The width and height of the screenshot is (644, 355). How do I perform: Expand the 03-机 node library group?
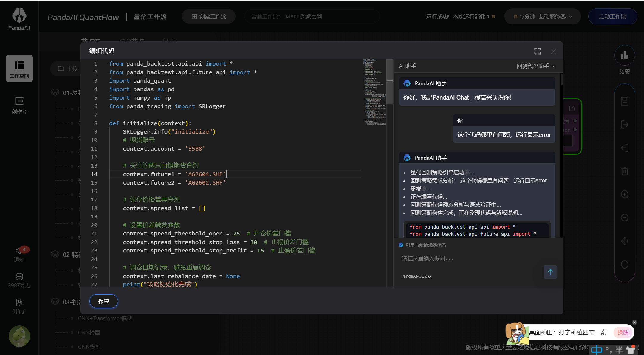point(66,302)
